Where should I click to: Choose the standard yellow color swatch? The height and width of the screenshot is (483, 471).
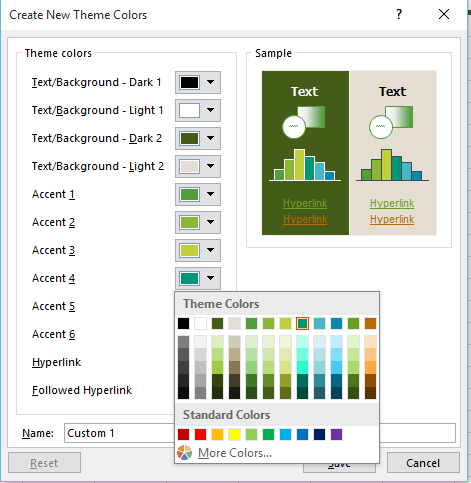235,434
